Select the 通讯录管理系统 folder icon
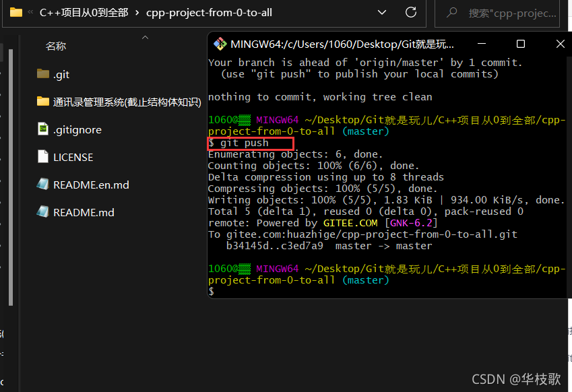Screen dimensions: 572x392 coord(43,102)
